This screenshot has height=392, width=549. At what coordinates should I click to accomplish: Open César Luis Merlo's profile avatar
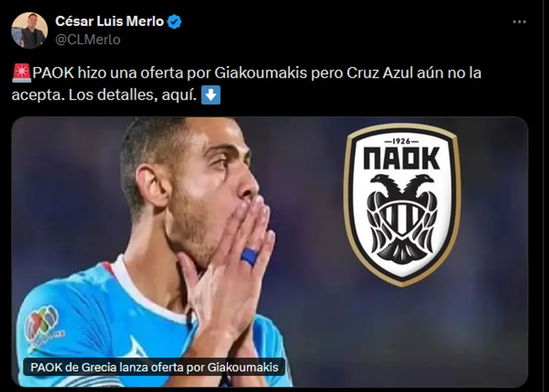tap(29, 30)
